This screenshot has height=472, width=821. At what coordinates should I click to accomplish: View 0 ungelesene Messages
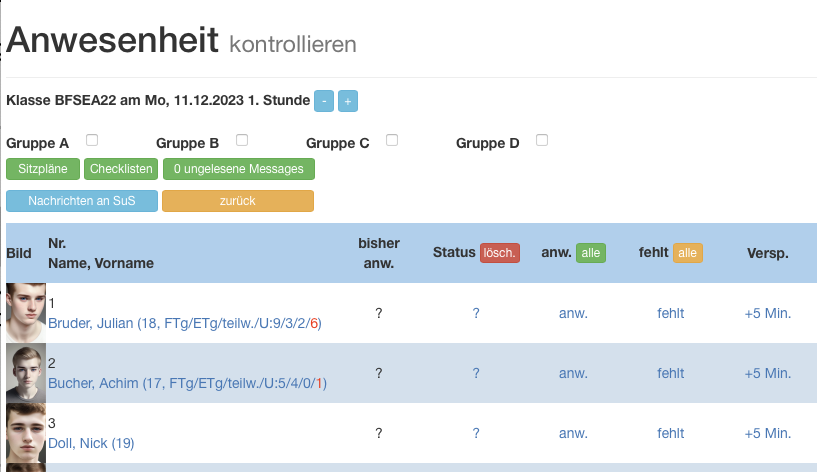(239, 169)
